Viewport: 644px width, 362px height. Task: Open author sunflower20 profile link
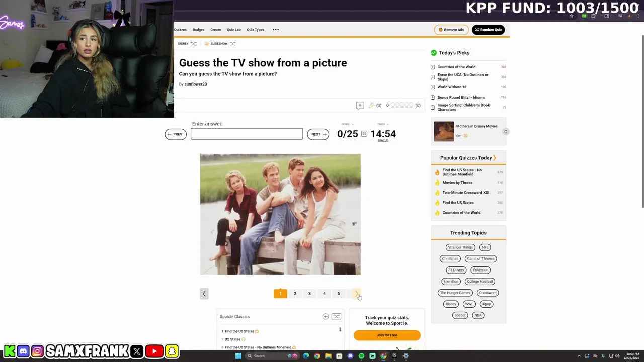195,84
